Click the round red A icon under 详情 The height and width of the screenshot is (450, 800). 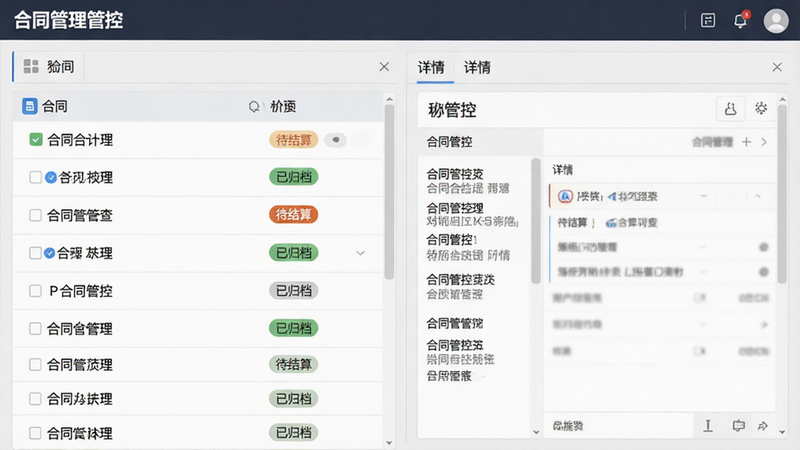pos(565,196)
